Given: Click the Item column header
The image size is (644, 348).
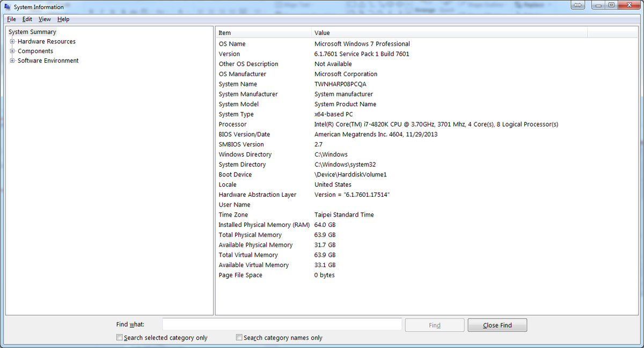Looking at the screenshot, I should pos(264,33).
